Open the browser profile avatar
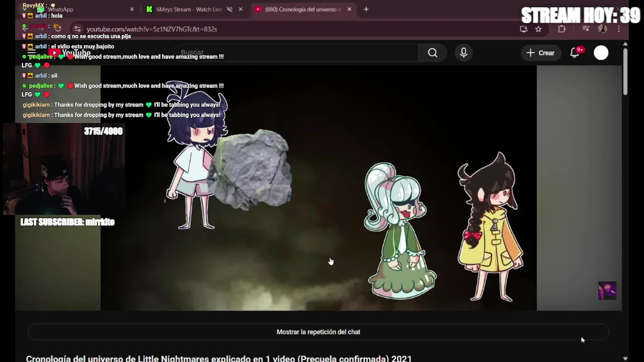The height and width of the screenshot is (362, 644). 602,29
